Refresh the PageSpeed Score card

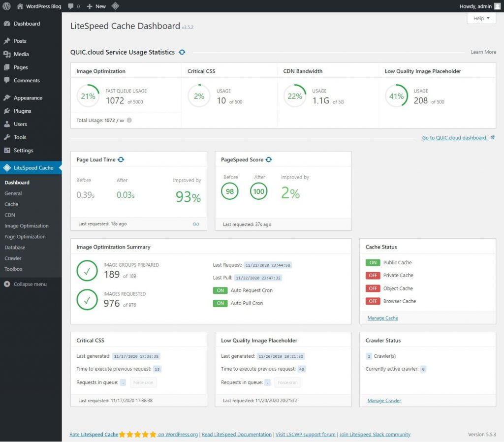pyautogui.click(x=269, y=160)
